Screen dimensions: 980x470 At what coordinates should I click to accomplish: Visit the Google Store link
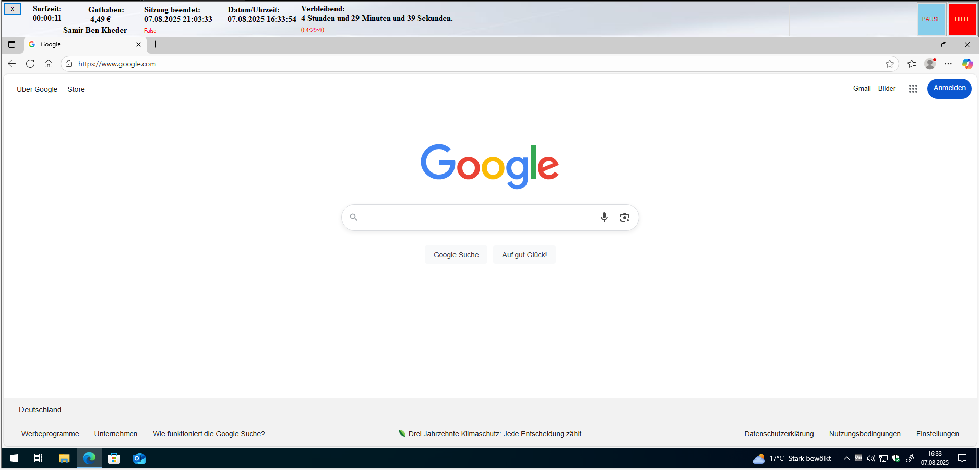76,89
